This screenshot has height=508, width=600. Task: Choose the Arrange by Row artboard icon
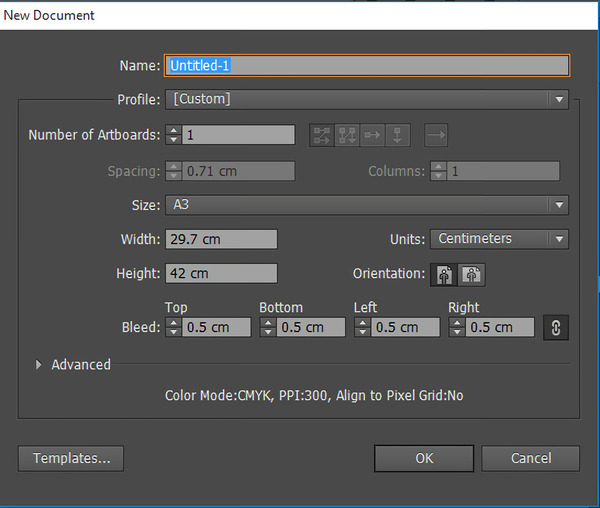click(x=373, y=135)
